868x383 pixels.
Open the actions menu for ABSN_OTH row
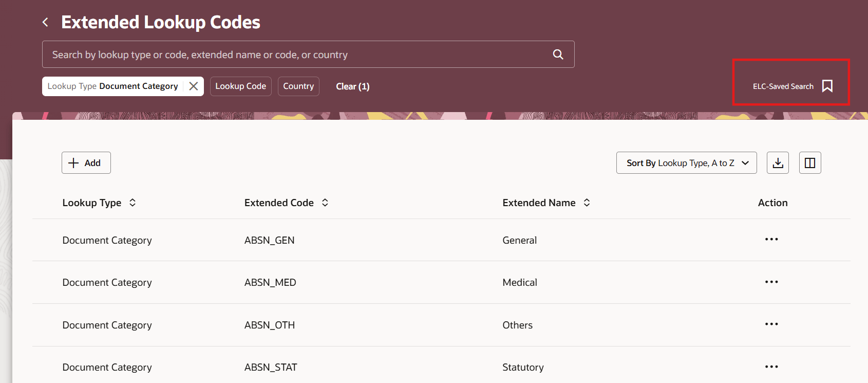(x=771, y=324)
